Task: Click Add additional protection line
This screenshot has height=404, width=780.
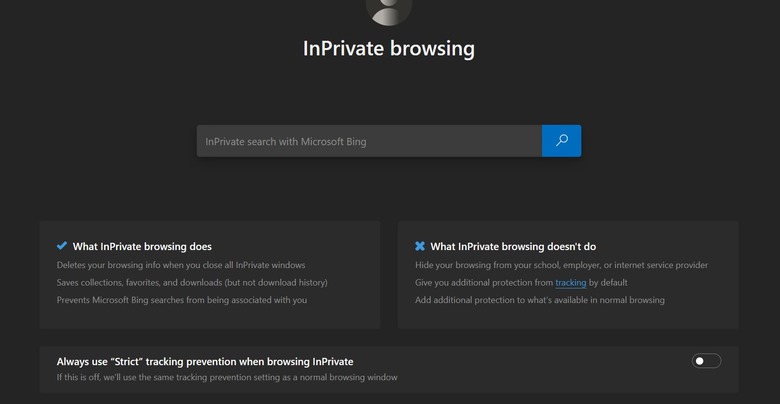Action: point(540,300)
